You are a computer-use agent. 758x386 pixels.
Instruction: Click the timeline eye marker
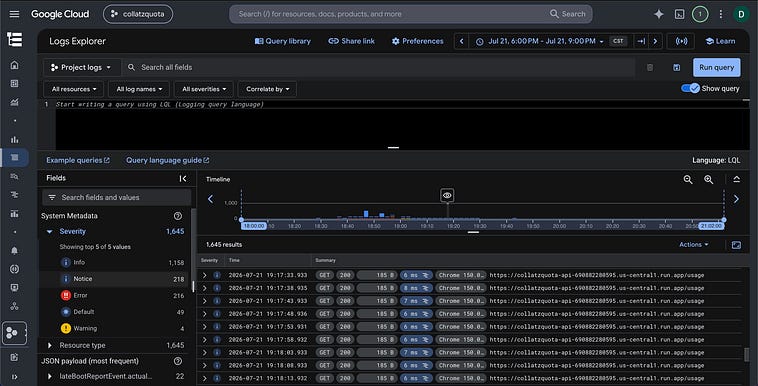(447, 195)
